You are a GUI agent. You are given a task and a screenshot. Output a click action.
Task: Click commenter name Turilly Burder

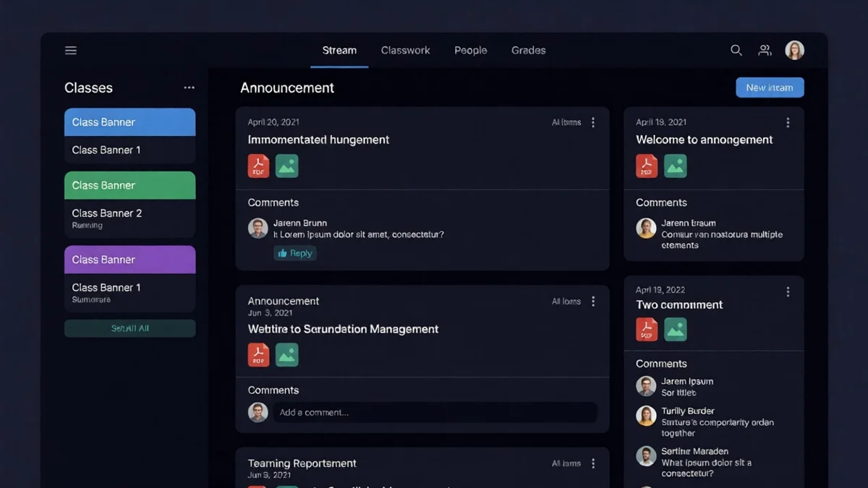688,411
